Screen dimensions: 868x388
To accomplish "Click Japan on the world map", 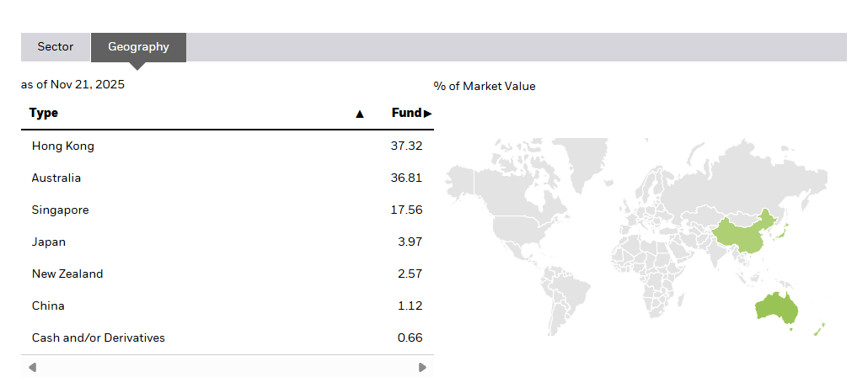I will [784, 230].
